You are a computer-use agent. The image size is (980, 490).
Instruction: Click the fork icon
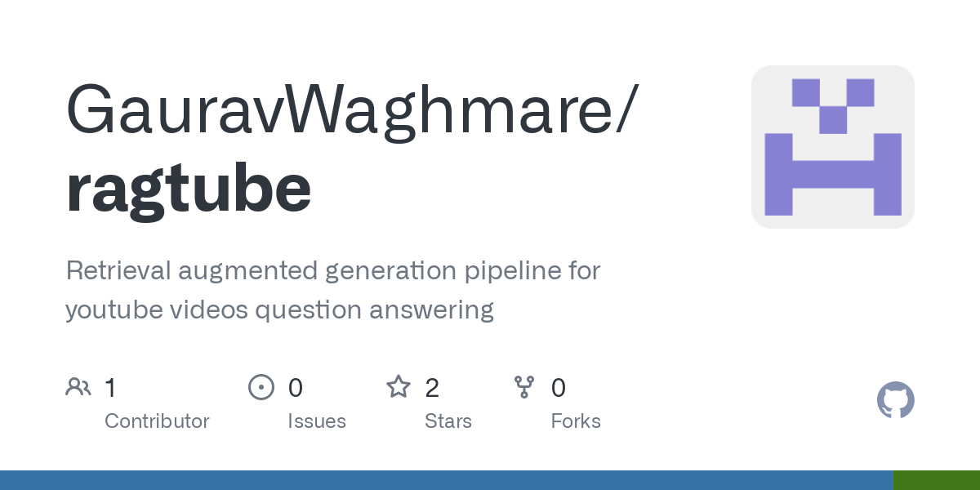coord(523,387)
